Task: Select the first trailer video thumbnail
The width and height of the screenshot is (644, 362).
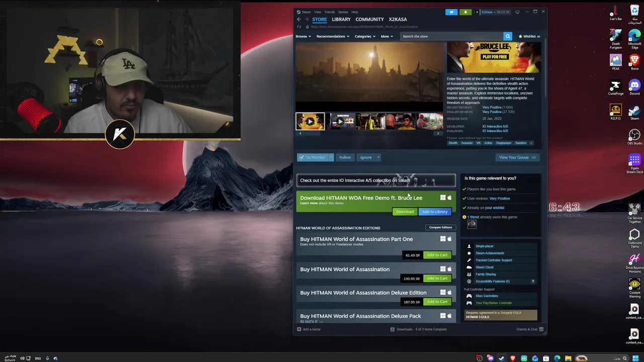Action: click(310, 122)
